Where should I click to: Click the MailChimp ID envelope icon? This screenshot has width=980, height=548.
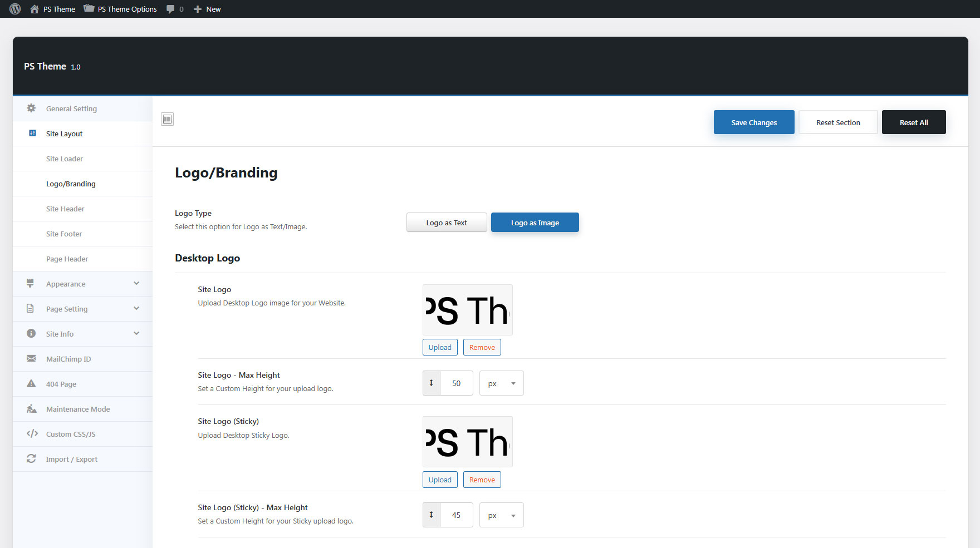click(x=31, y=359)
